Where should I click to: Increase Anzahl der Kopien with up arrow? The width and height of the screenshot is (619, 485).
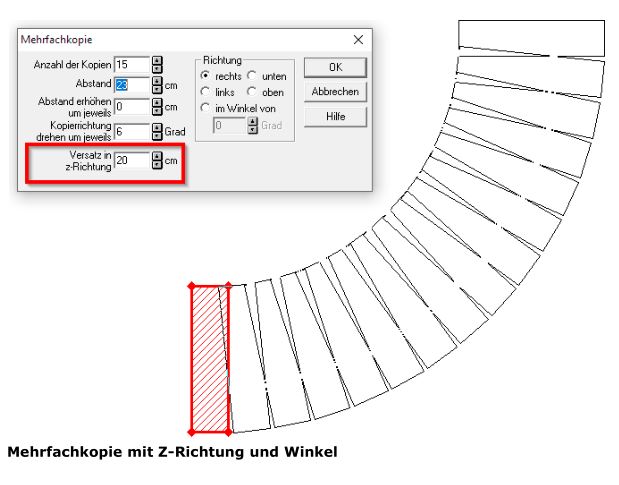pyautogui.click(x=157, y=61)
